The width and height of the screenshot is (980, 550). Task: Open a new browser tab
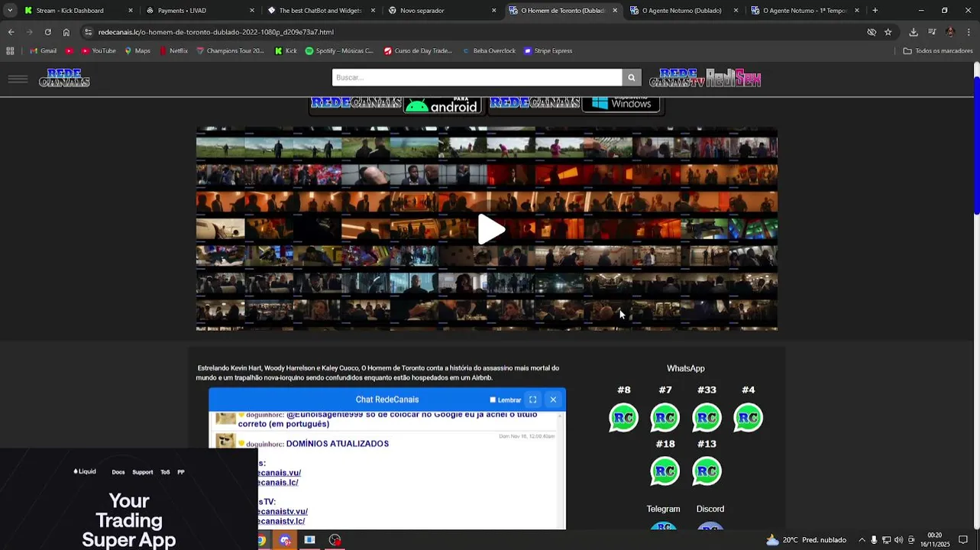pyautogui.click(x=875, y=11)
